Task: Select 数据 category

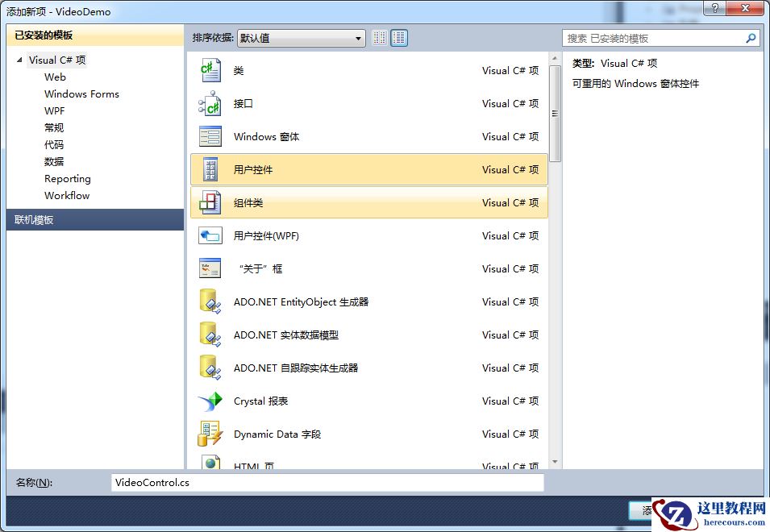Action: tap(54, 161)
